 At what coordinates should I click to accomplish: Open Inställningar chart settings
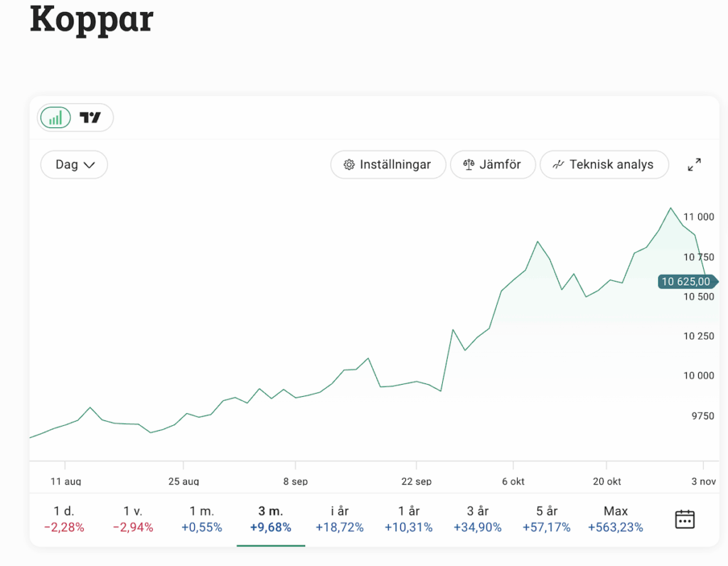coord(387,164)
